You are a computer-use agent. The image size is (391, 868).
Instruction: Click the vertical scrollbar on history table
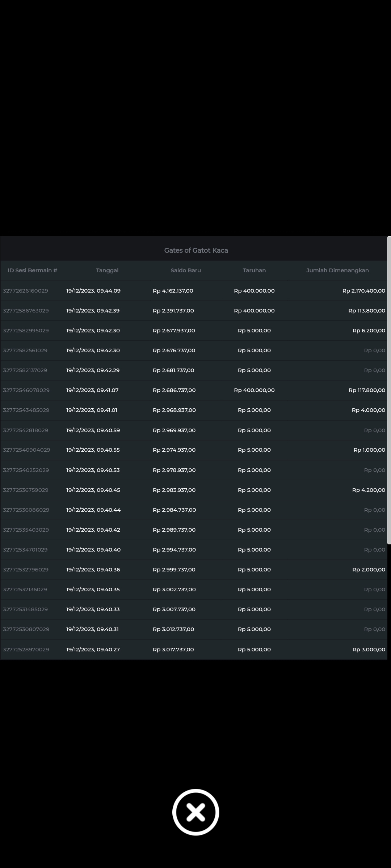point(389,391)
